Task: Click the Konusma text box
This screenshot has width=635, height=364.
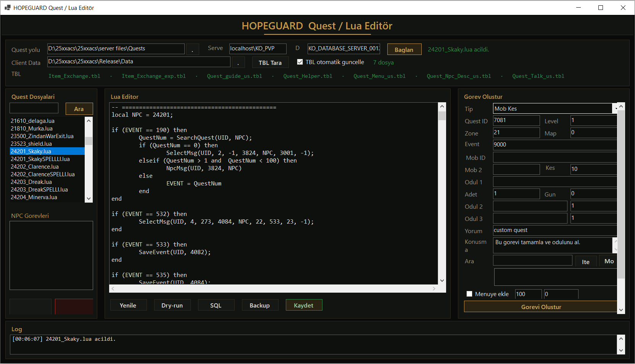Action: [553, 245]
